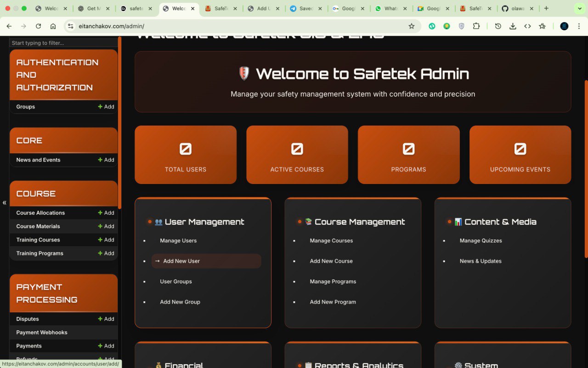Collapse the sidebar with the double-chevron toggle
Screen dimensions: 588x368
[5, 202]
